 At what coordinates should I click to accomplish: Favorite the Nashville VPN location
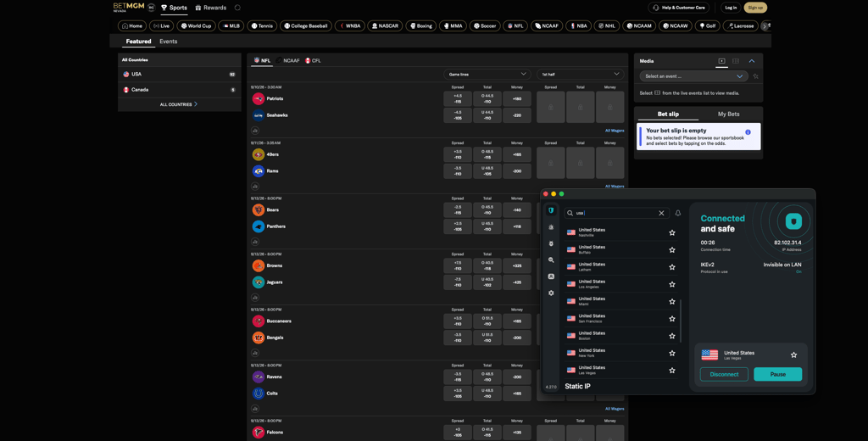tap(672, 232)
